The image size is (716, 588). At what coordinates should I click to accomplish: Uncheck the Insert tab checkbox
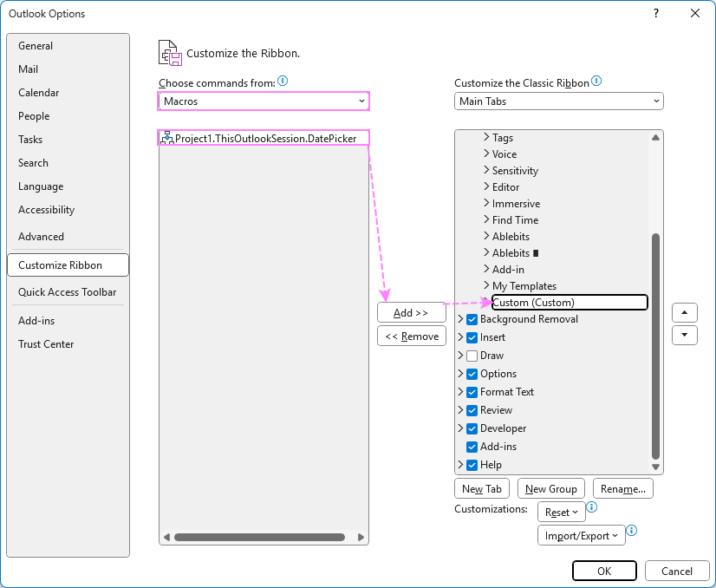(472, 337)
